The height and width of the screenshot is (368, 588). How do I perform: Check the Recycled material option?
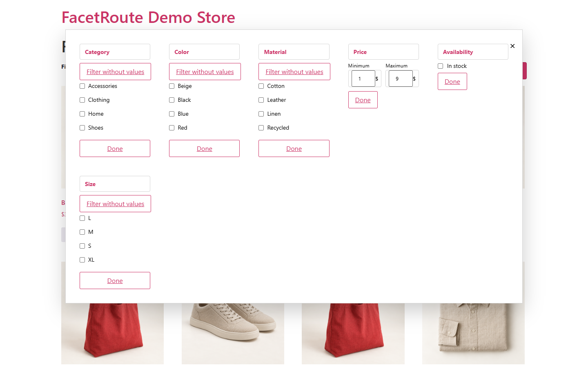click(261, 128)
